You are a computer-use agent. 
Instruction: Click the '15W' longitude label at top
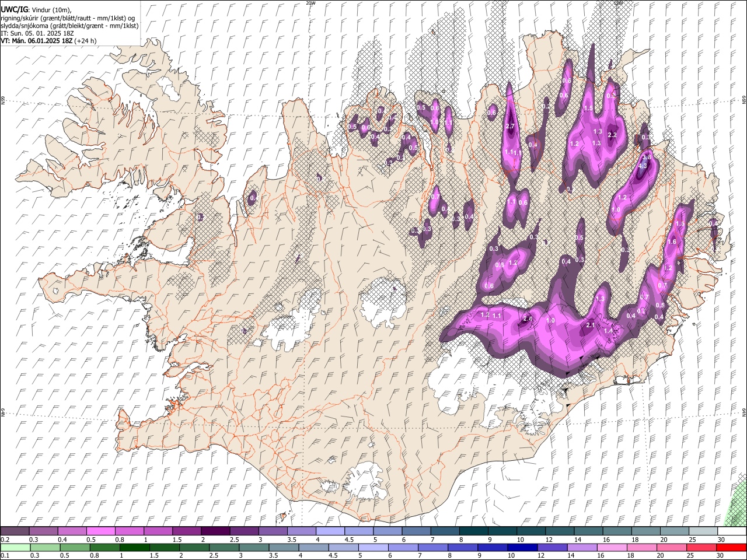pos(619,3)
